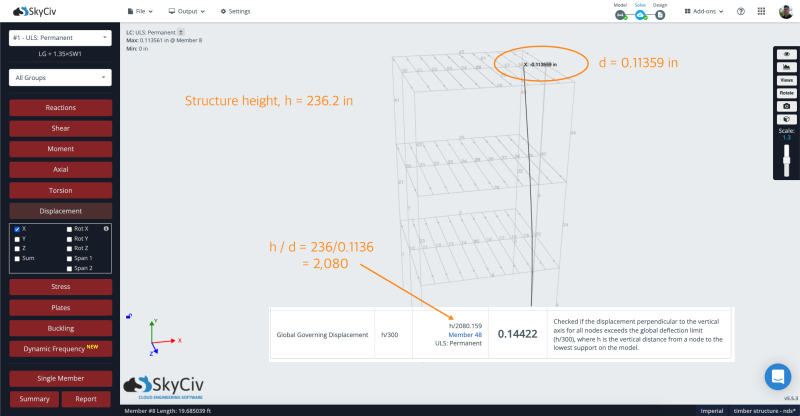Expand the Add-ons dropdown

pyautogui.click(x=705, y=11)
